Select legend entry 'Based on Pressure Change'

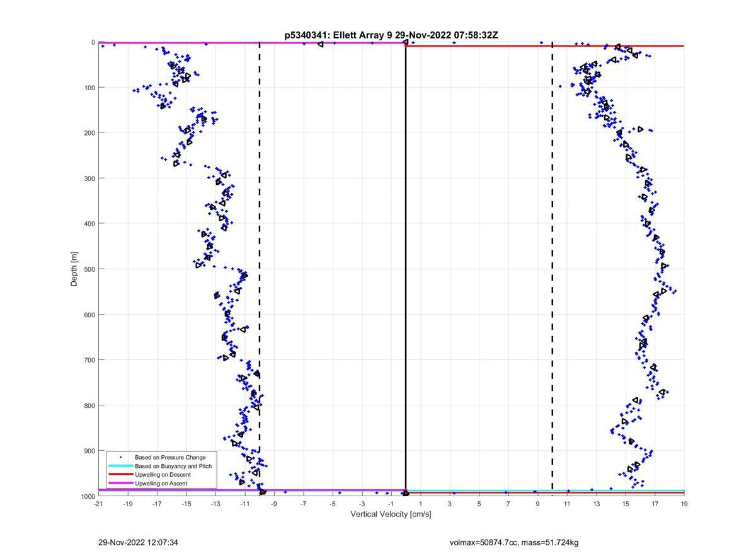(170, 457)
